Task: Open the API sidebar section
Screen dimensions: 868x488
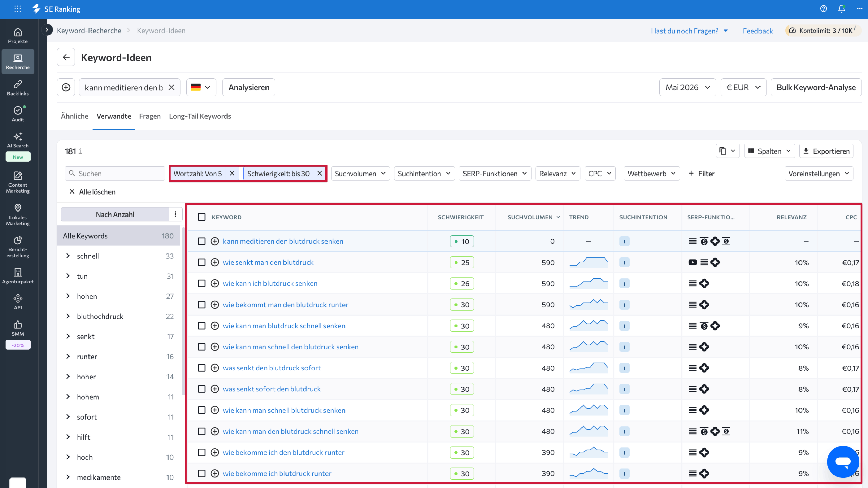Action: (18, 302)
